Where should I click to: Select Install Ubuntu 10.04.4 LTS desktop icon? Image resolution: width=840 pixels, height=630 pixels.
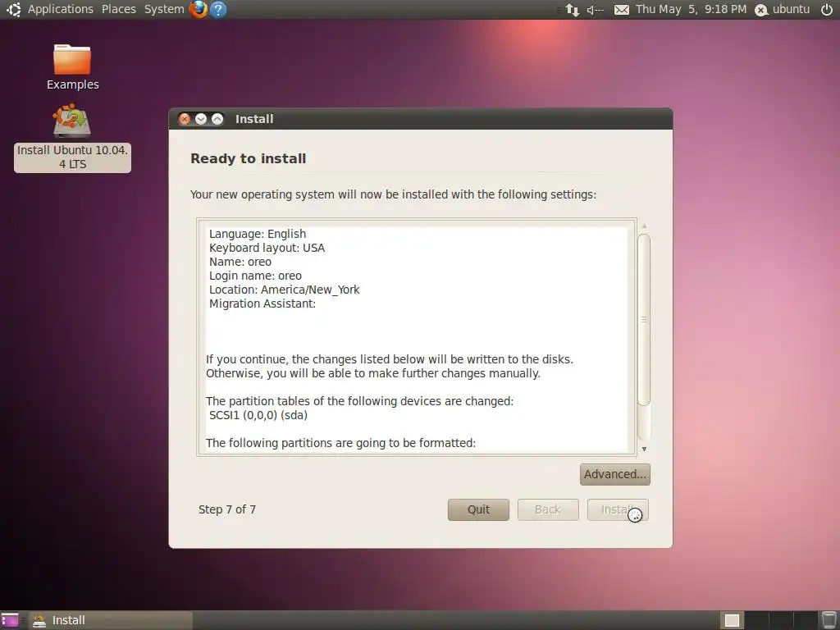(72, 138)
